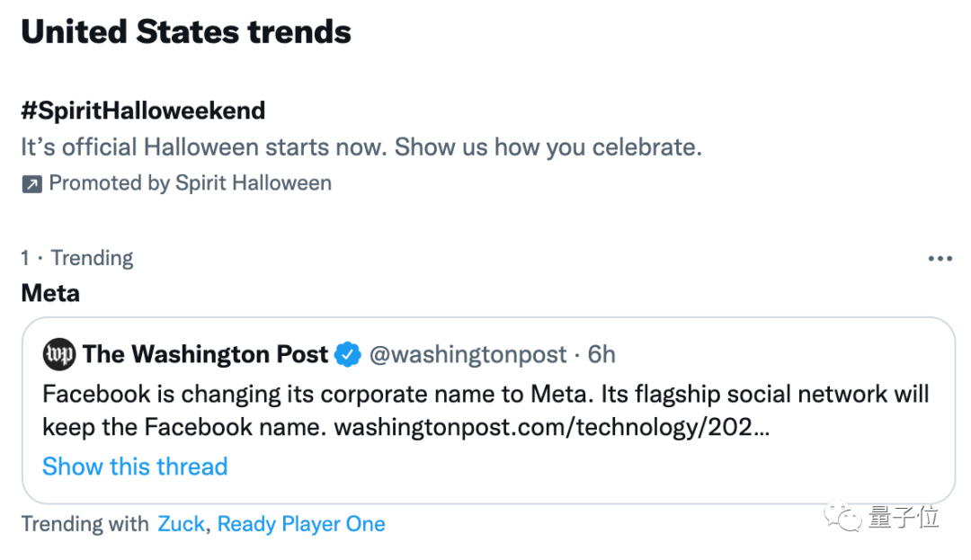This screenshot has height=560, width=971.
Task: Click the 6h tweet timestamp
Action: pyautogui.click(x=601, y=355)
